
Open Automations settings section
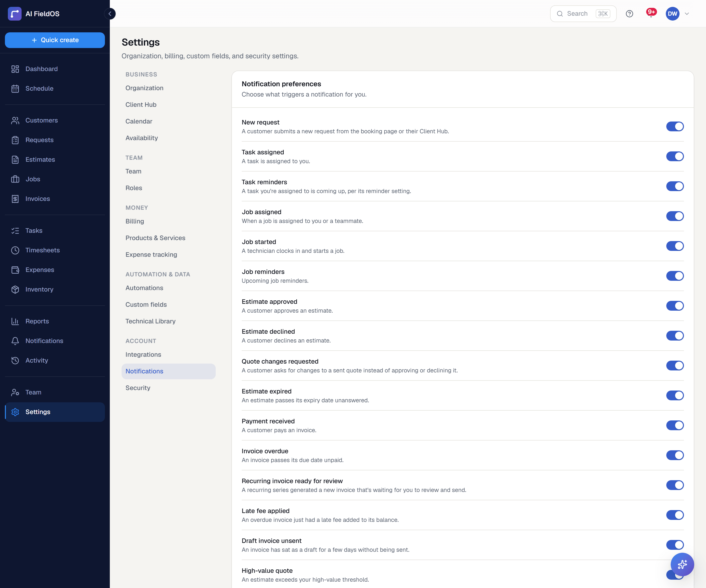tap(168, 288)
